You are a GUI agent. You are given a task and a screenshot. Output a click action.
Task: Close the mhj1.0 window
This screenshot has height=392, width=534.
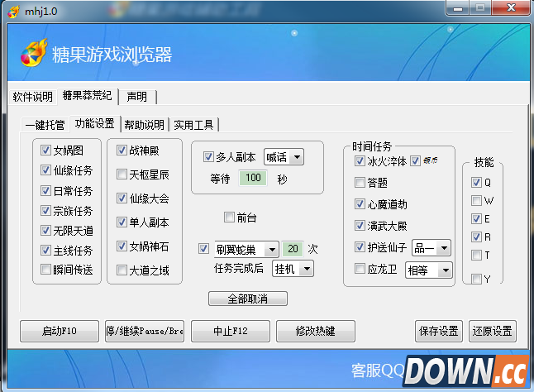512,8
